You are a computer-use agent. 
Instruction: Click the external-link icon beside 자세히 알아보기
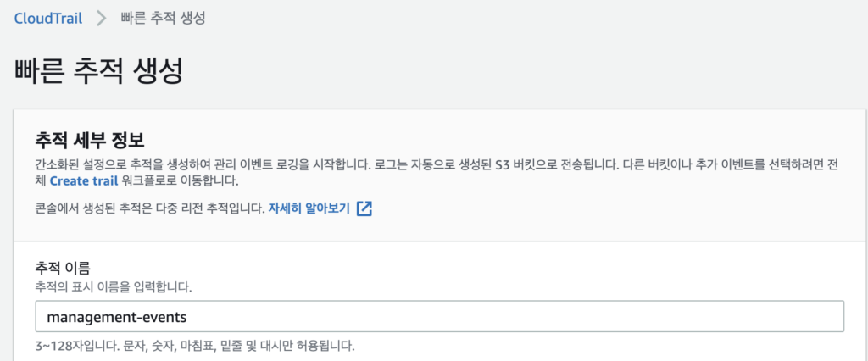[364, 208]
